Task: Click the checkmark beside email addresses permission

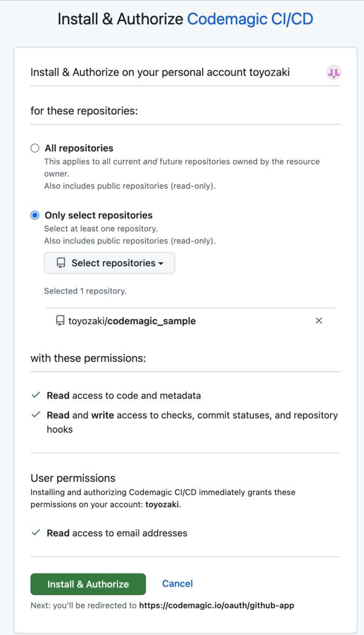Action: coord(35,533)
